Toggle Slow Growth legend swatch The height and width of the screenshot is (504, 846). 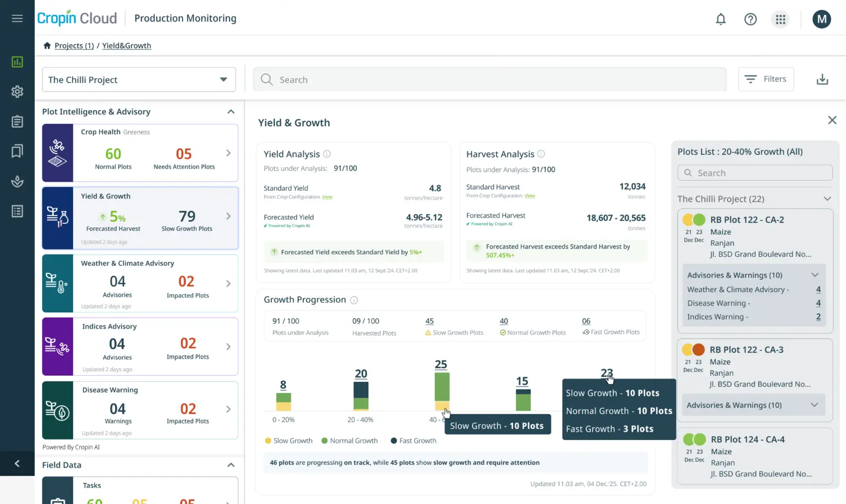click(268, 441)
